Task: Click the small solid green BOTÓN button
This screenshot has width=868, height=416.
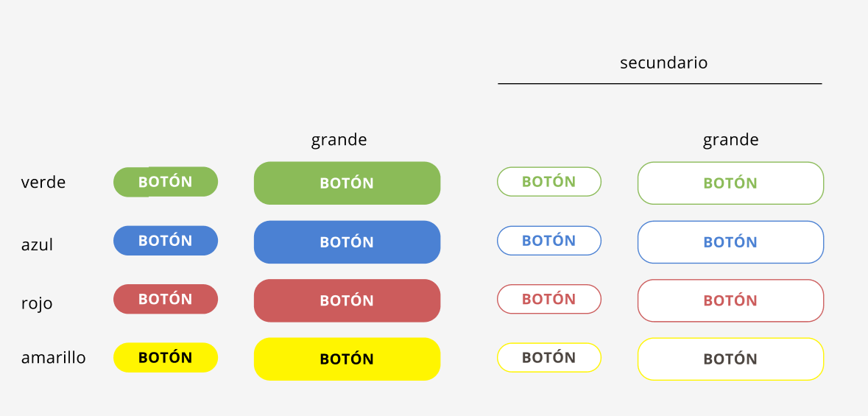Action: click(x=166, y=182)
